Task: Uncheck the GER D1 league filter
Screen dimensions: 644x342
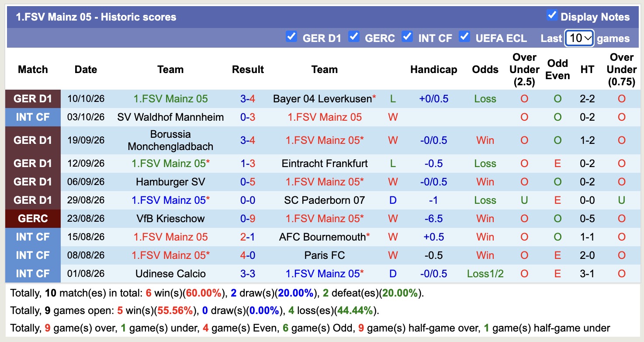Action: [291, 37]
